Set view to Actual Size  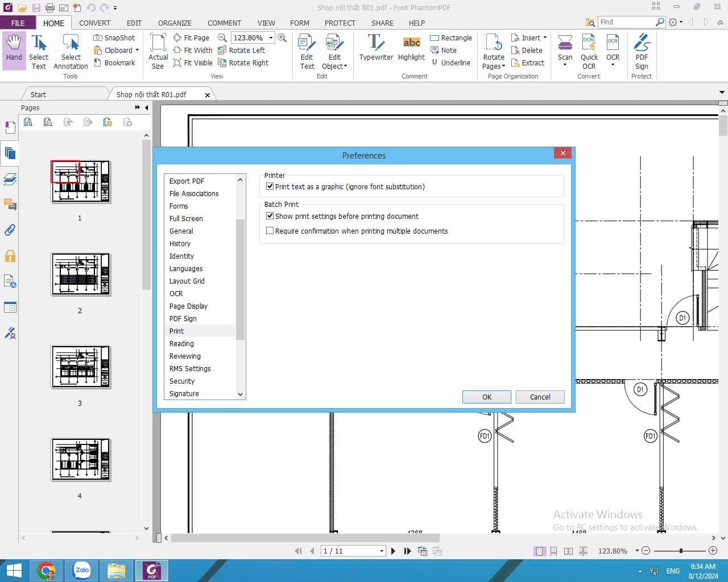[158, 51]
